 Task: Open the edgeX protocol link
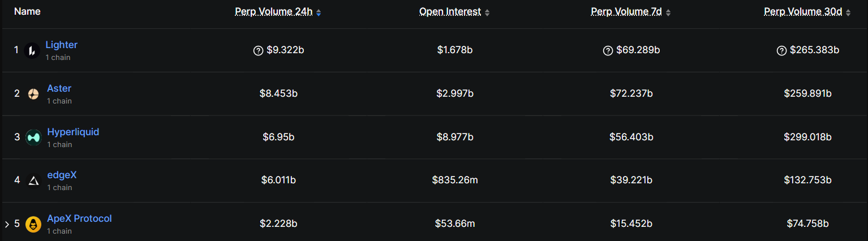pos(62,175)
